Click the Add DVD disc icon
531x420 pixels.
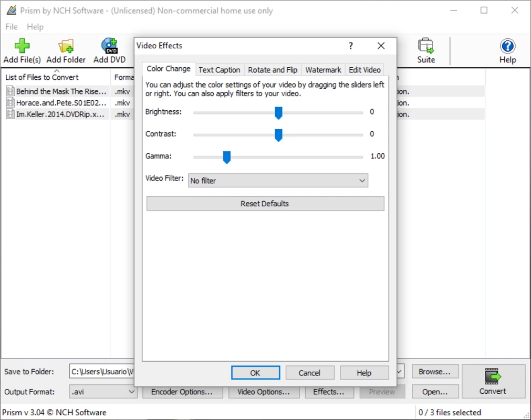pyautogui.click(x=109, y=46)
